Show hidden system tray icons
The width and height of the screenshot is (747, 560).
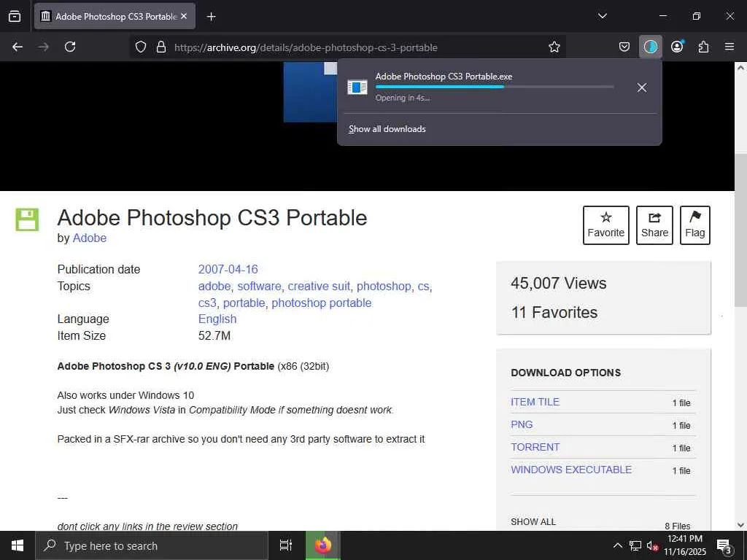(617, 545)
